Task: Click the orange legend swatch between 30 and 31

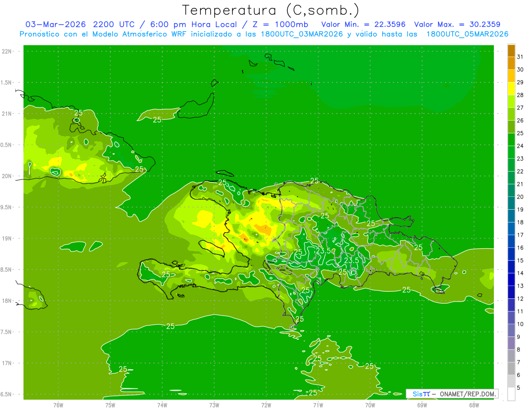Action: click(x=511, y=63)
